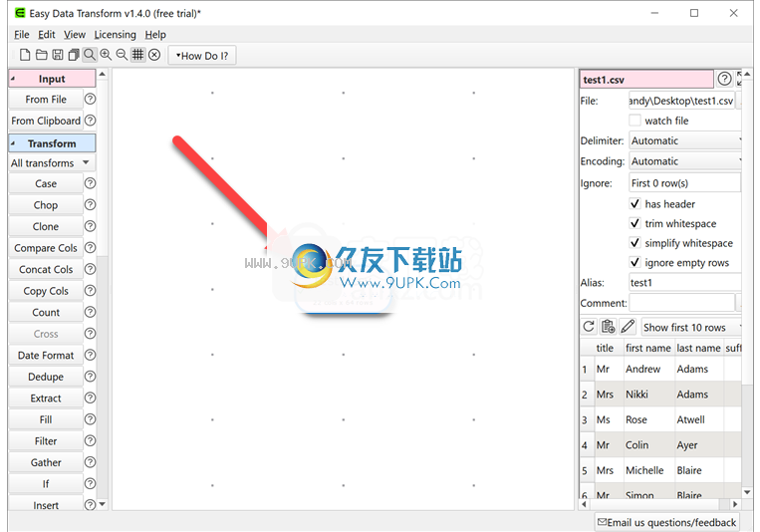Click the Zoom in toolbar icon

pos(106,55)
